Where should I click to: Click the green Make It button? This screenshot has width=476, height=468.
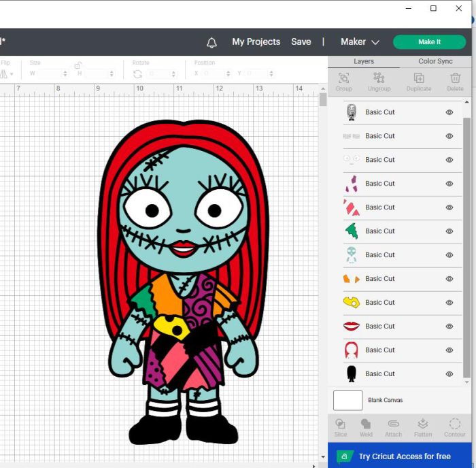tap(429, 42)
